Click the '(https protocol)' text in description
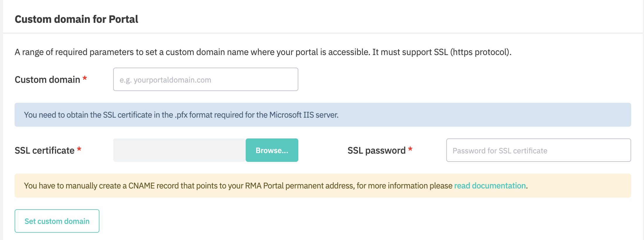 (480, 52)
